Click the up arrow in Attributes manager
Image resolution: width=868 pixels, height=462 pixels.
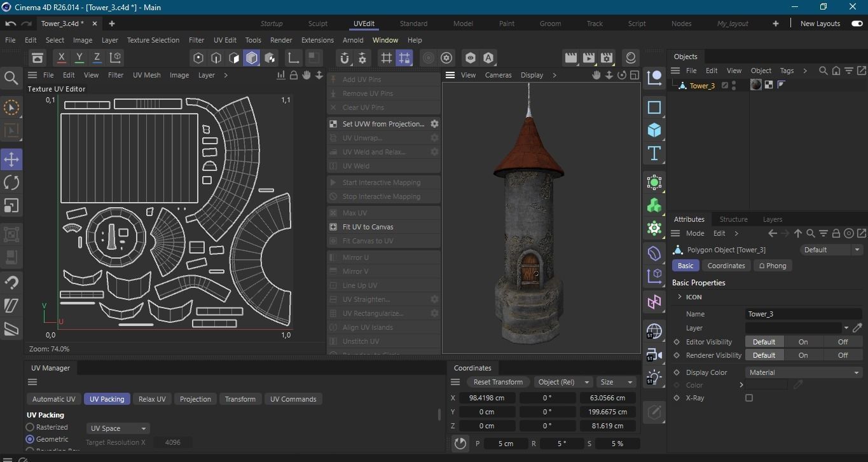click(x=798, y=233)
